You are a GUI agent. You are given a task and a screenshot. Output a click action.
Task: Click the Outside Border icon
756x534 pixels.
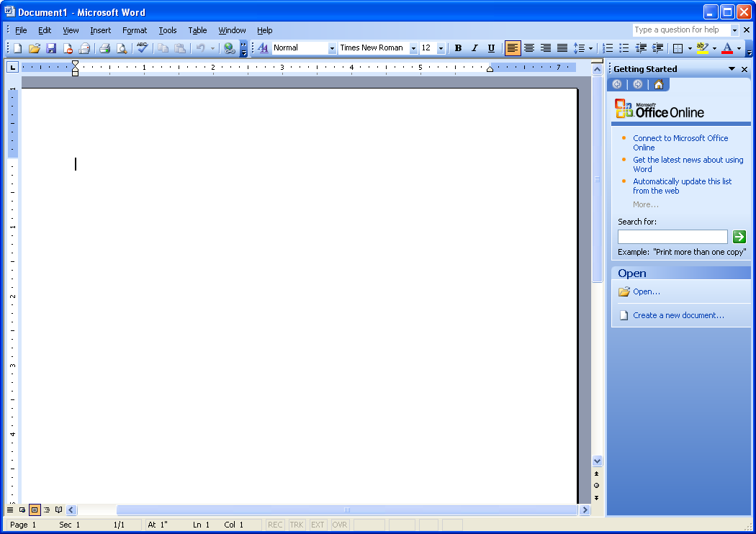[x=678, y=48]
